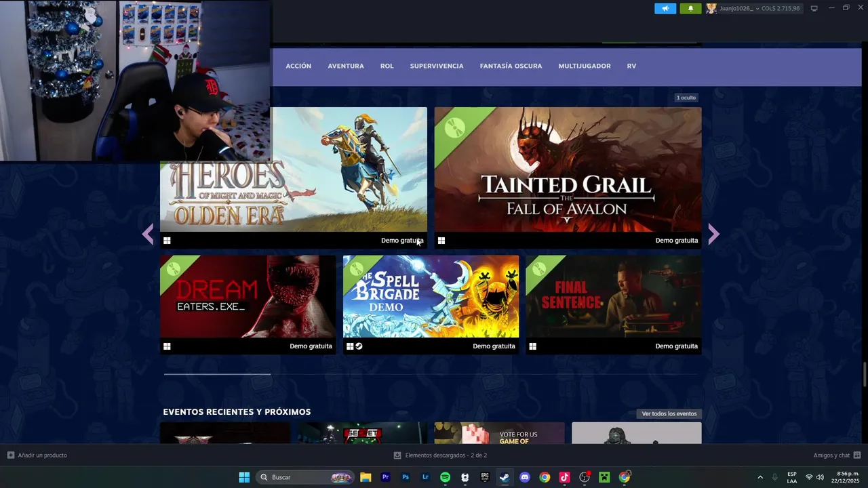This screenshot has height=488, width=868.
Task: Click 'Demo gratuita' under Heroes Olden Era
Action: (402, 241)
